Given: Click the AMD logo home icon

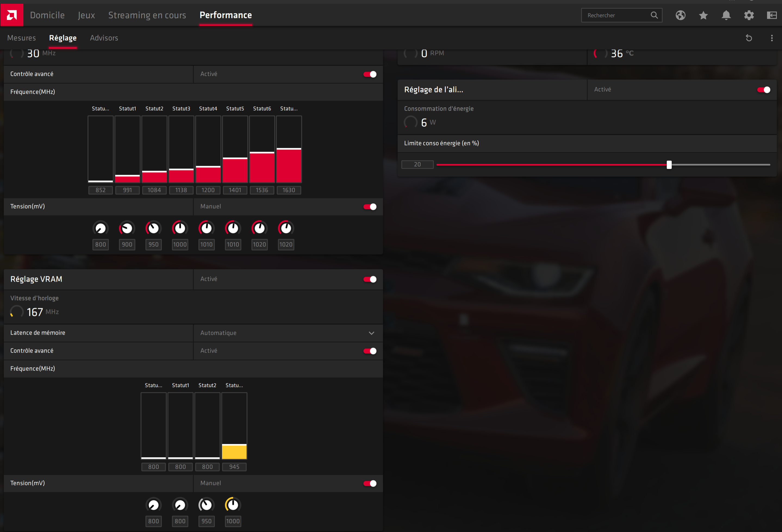Looking at the screenshot, I should (12, 15).
